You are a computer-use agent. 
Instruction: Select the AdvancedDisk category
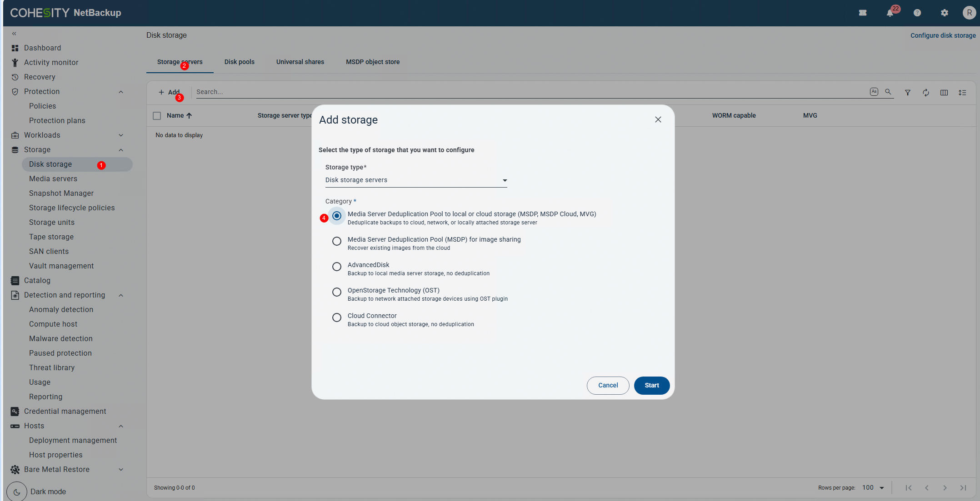[337, 267]
